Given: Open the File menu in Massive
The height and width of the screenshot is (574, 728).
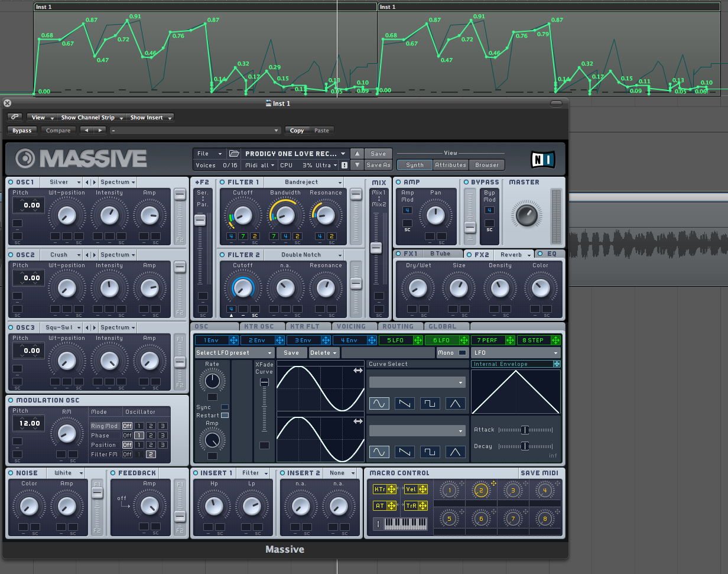Looking at the screenshot, I should pyautogui.click(x=210, y=154).
